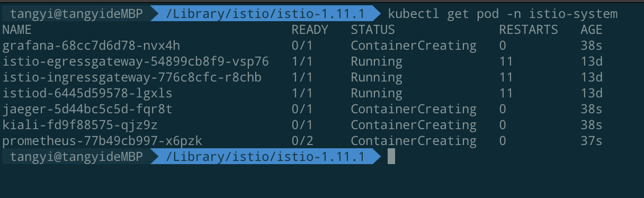Click the terminal cursor block at prompt
Screen dimensions: 644x198
click(391, 157)
